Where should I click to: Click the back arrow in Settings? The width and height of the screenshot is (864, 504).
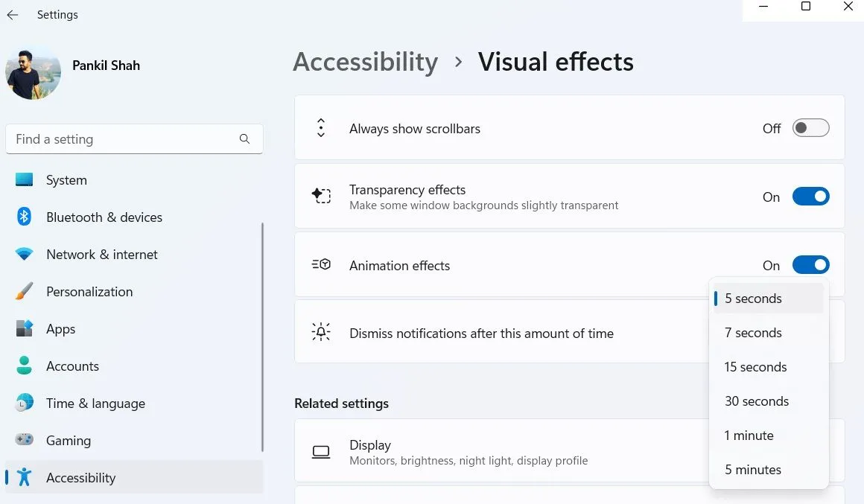coord(12,15)
